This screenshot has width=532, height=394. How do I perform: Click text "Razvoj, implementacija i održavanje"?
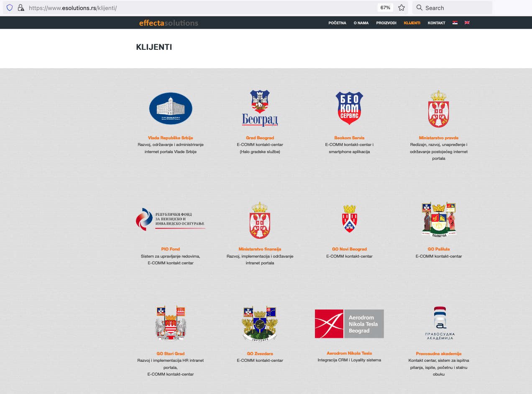tap(260, 256)
